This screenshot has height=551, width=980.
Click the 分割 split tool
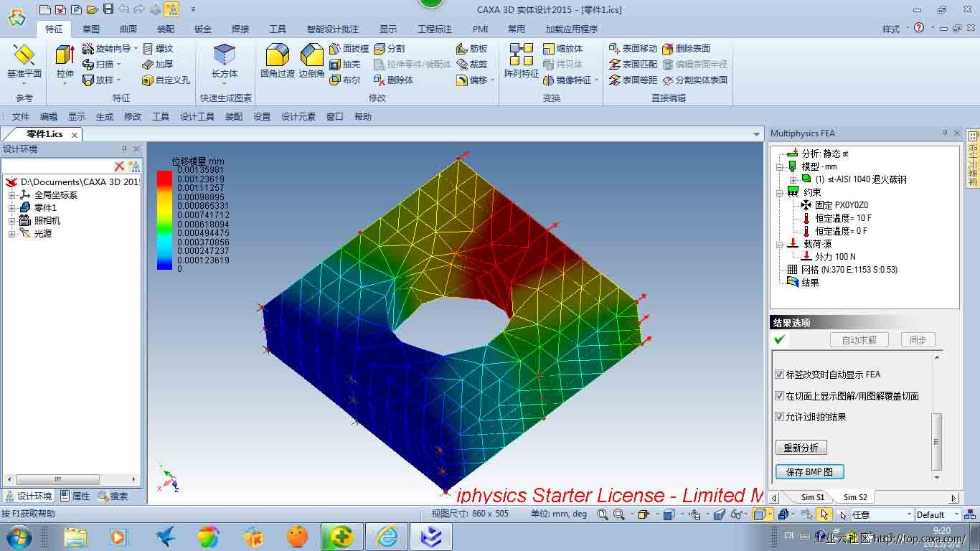click(x=390, y=48)
